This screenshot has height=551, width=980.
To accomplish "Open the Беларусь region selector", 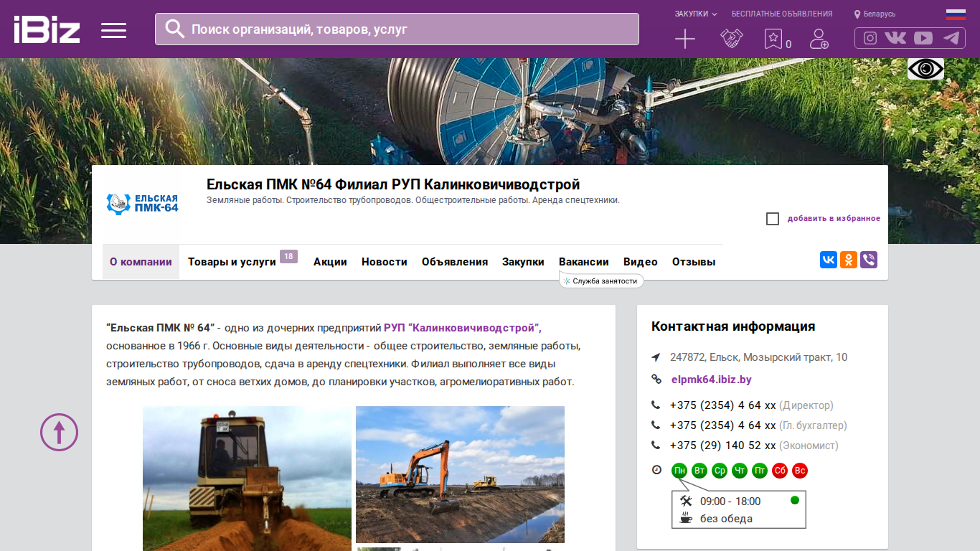I will [875, 14].
